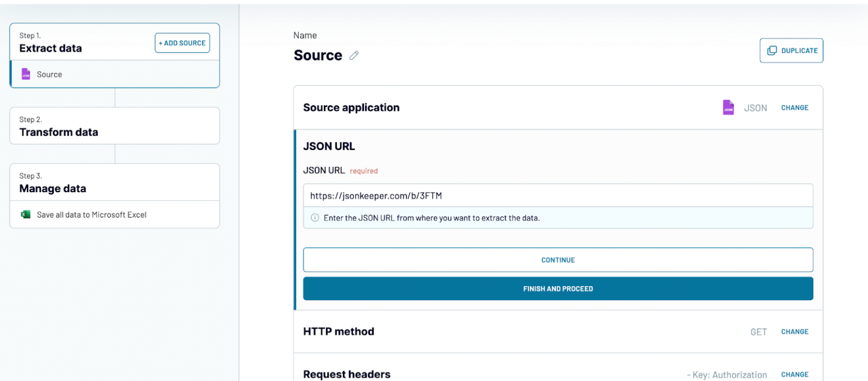The height and width of the screenshot is (381, 868).
Task: Click the JSON icon in Source application row
Action: pyautogui.click(x=728, y=107)
